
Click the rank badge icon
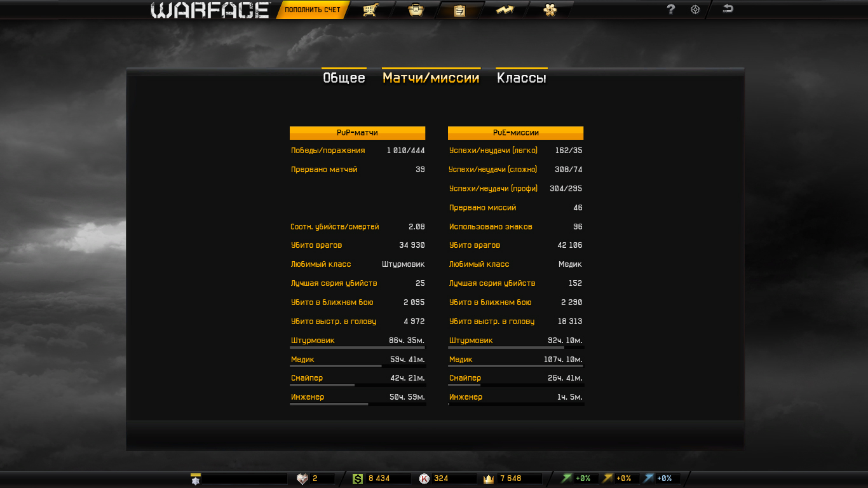pos(195,479)
